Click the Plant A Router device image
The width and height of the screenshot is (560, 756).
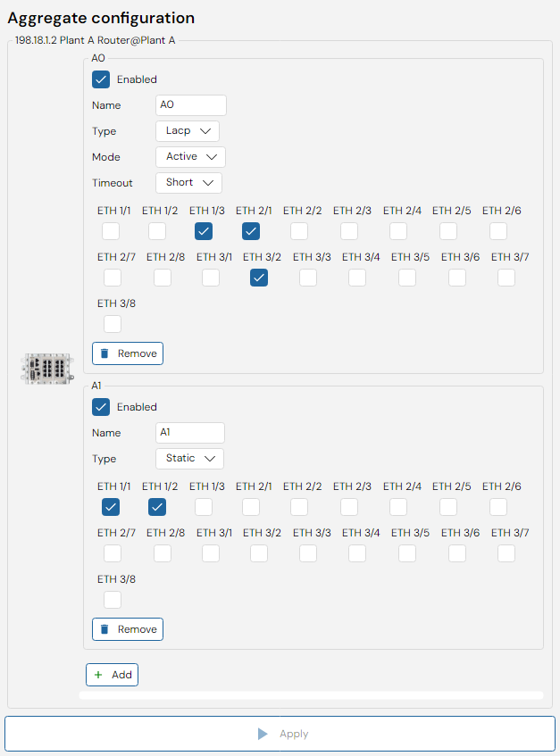tap(47, 369)
